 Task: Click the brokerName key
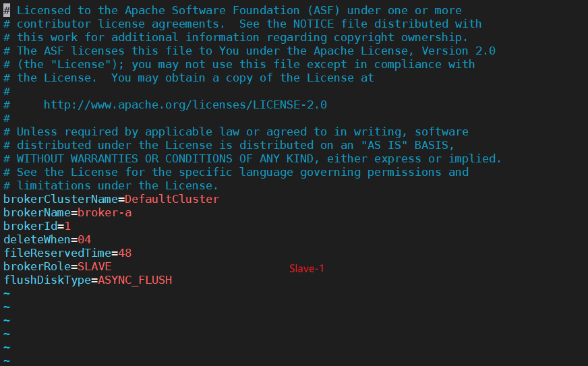point(37,212)
